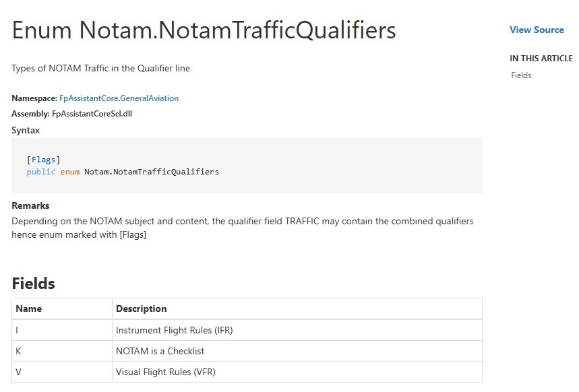Click the Enum Notam.NotamTrafficQualifiers page title
The image size is (579, 392).
coord(204,30)
